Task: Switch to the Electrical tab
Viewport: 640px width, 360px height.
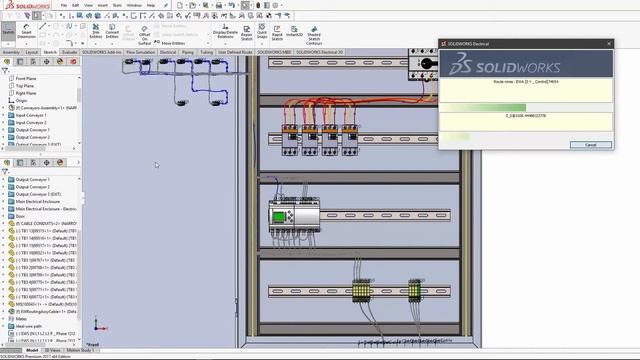Action: [168, 52]
